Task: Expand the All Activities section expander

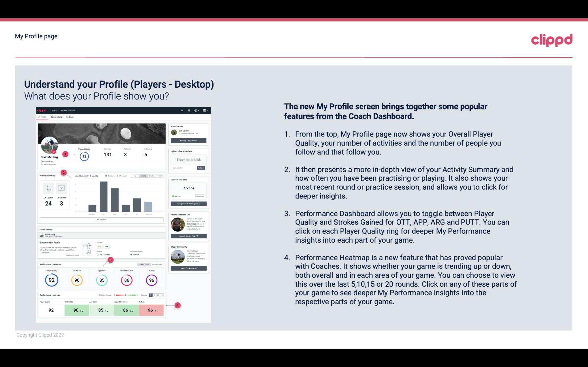Action: click(x=102, y=219)
